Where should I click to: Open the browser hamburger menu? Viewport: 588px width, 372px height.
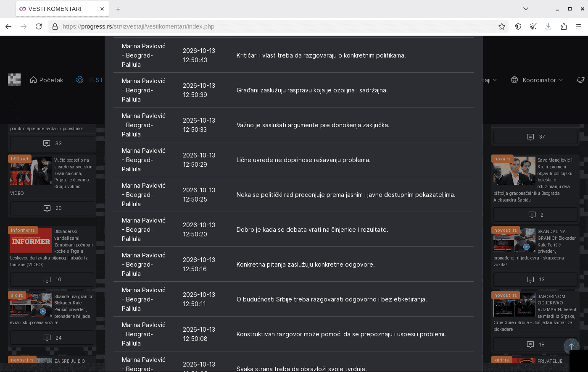tap(579, 26)
